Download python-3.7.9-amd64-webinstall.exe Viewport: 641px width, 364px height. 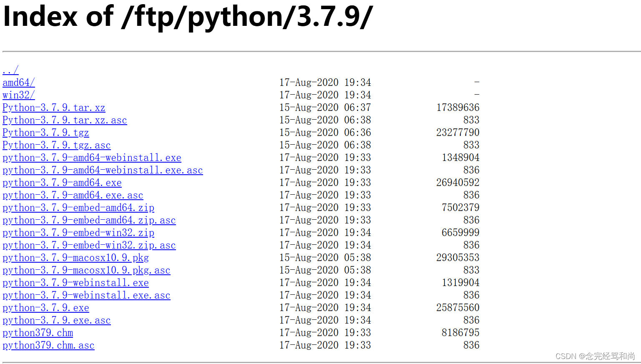pos(92,158)
